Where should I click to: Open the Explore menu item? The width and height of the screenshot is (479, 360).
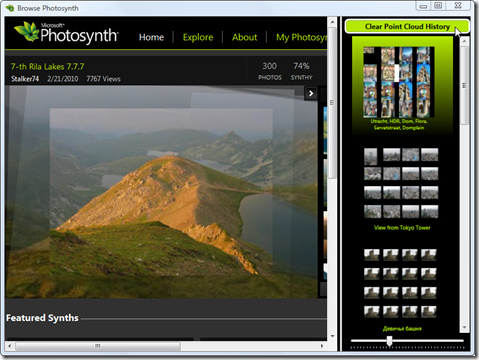(x=198, y=37)
